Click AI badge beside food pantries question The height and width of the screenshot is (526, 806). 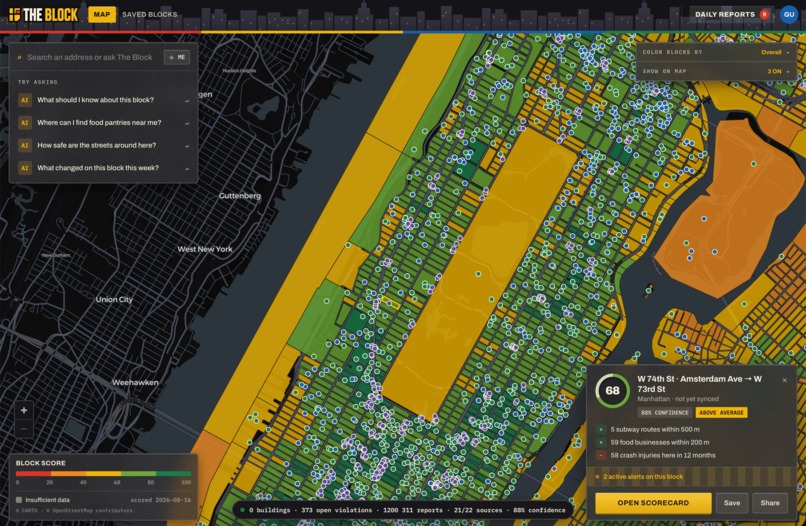coord(25,122)
